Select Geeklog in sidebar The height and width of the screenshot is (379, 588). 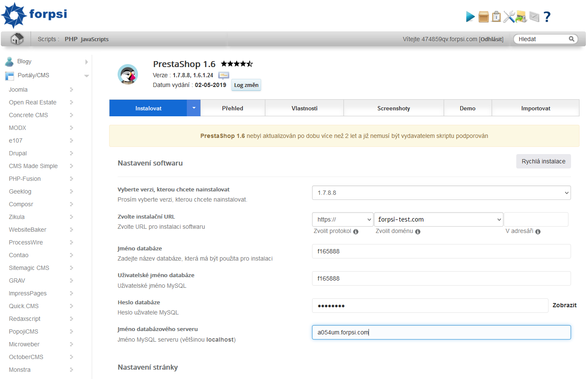(x=20, y=191)
